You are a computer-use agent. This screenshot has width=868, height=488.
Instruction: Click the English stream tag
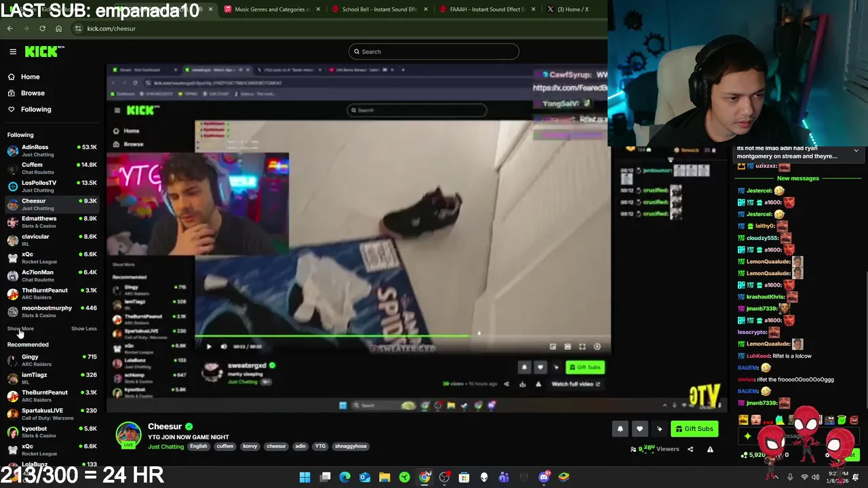pos(199,446)
